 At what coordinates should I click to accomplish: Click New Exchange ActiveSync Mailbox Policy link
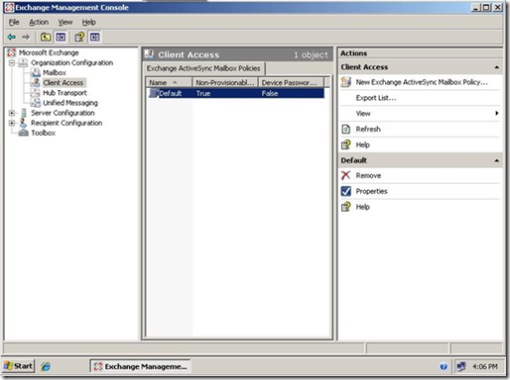421,82
